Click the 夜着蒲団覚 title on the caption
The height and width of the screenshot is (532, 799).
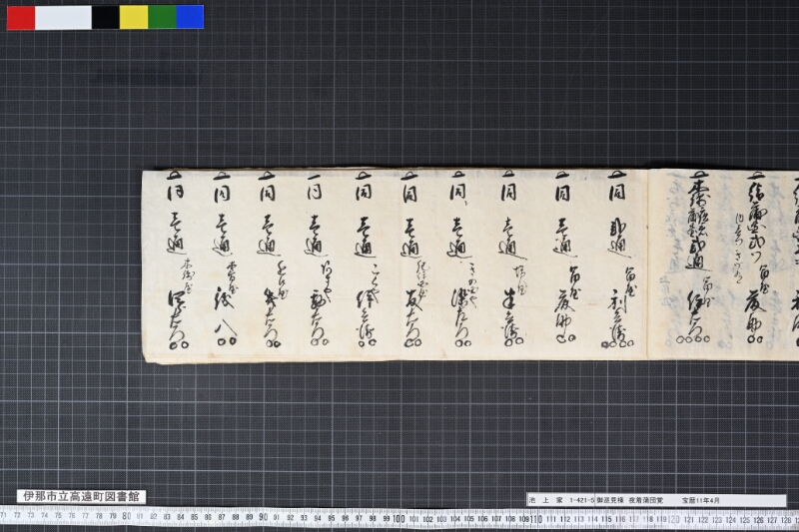[645, 500]
